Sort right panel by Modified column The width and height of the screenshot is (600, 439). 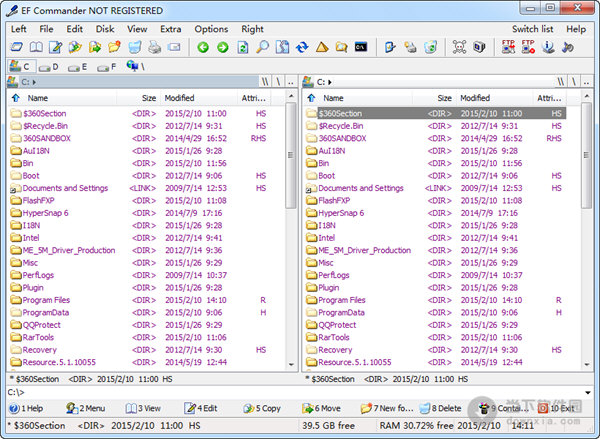494,98
